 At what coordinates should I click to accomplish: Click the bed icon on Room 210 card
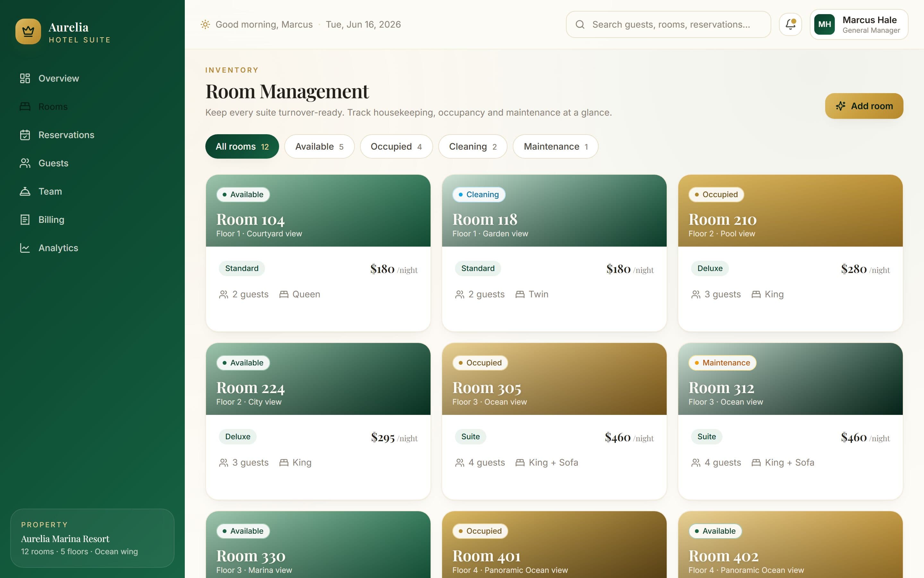(x=756, y=294)
